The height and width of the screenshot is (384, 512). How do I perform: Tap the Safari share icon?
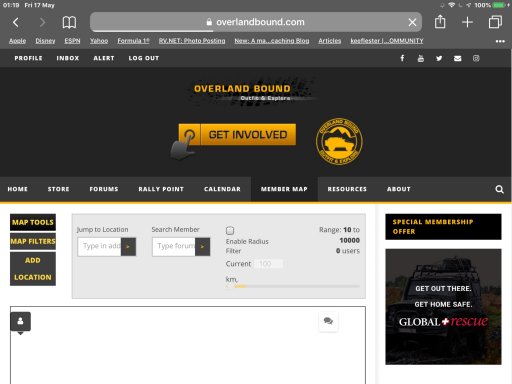440,22
